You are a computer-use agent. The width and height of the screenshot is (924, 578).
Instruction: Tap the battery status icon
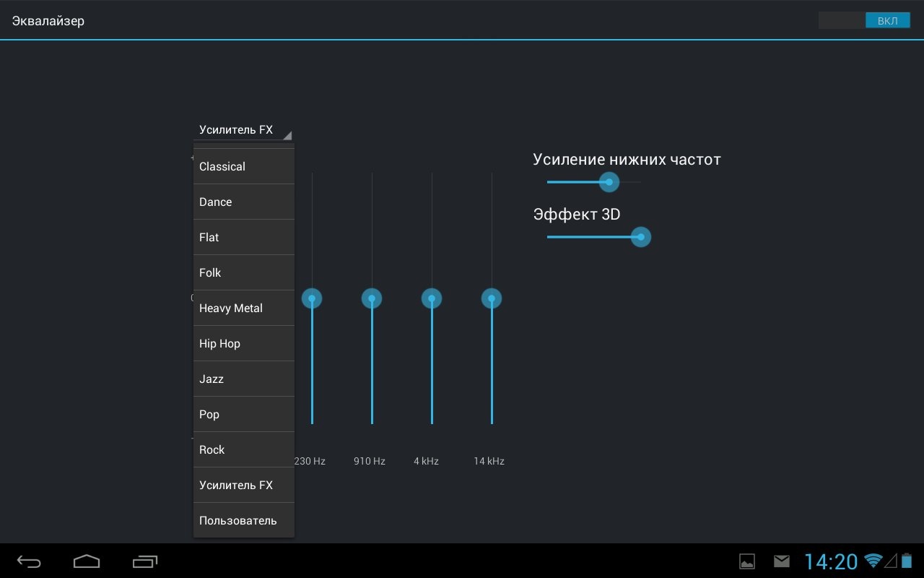(x=907, y=561)
